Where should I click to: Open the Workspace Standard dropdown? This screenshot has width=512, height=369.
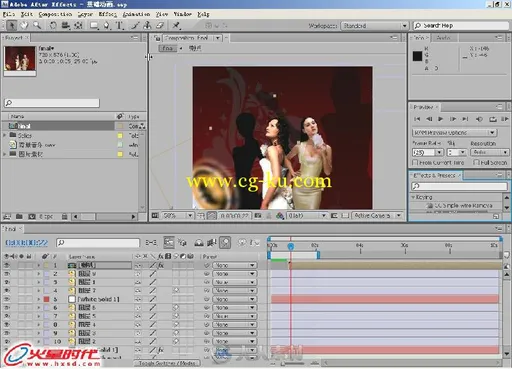374,26
